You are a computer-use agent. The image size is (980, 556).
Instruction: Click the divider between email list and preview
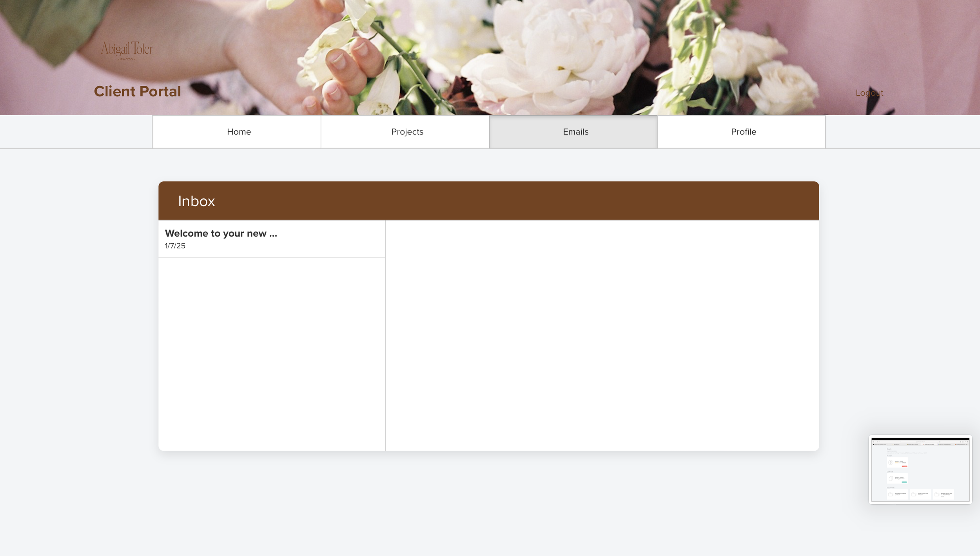click(385, 335)
